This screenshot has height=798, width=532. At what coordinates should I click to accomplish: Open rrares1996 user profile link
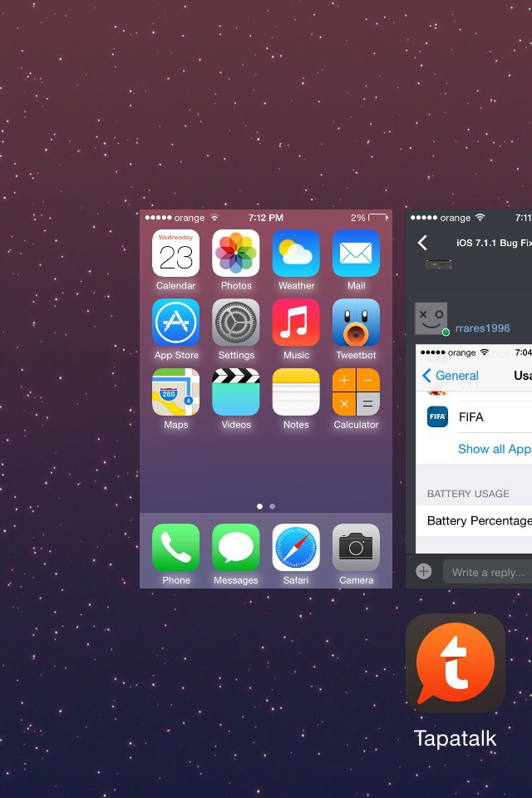click(483, 328)
